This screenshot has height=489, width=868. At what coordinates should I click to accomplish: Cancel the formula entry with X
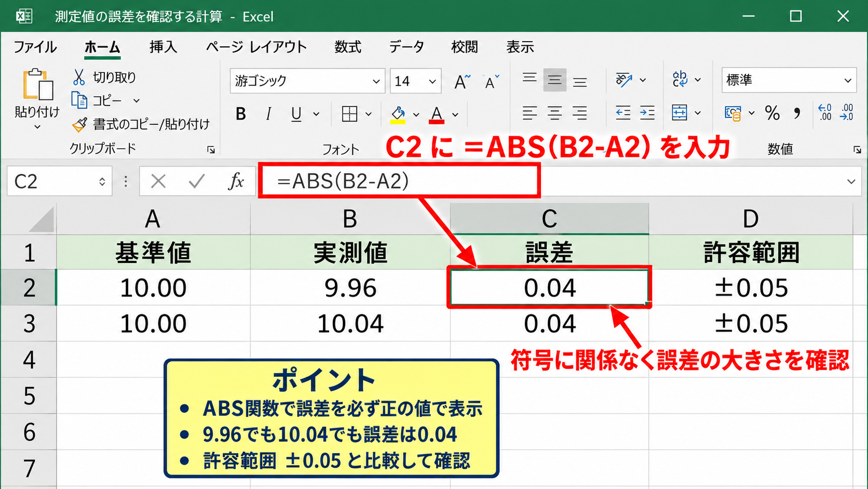pyautogui.click(x=158, y=181)
